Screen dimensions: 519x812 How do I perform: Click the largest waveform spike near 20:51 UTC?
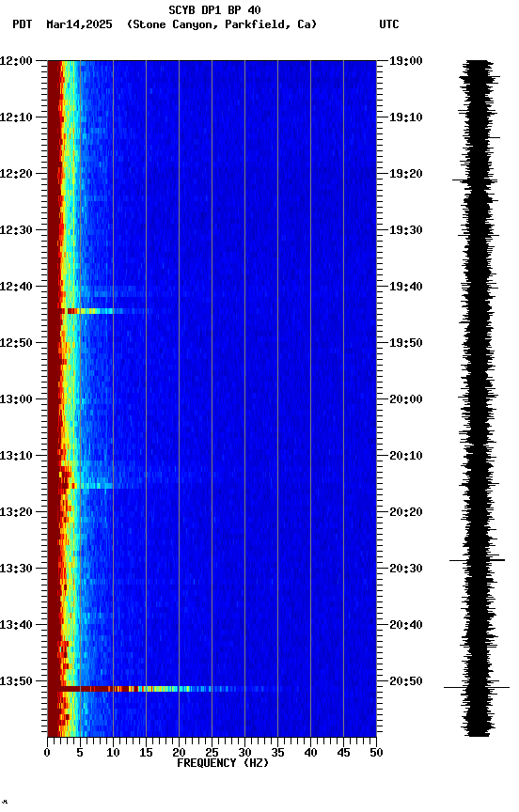click(477, 688)
